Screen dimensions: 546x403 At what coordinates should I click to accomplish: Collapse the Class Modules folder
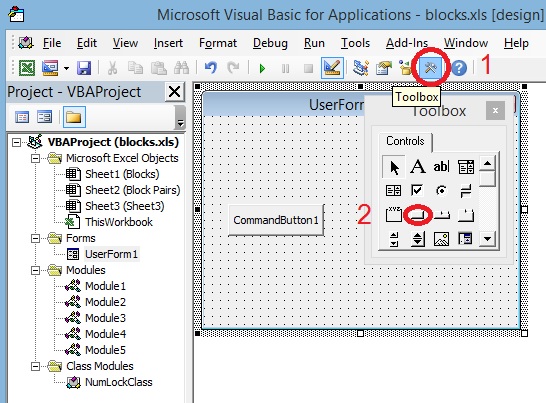[x=35, y=366]
